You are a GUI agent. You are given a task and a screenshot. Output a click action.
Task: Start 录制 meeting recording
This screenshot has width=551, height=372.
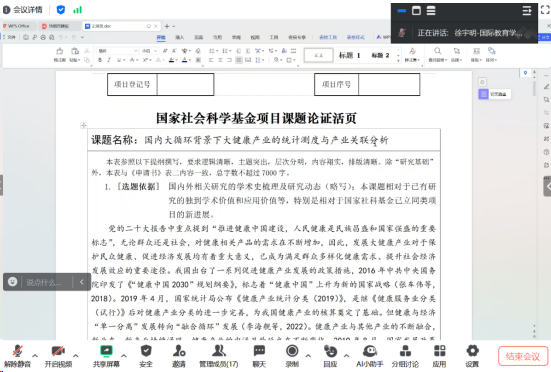coord(292,355)
